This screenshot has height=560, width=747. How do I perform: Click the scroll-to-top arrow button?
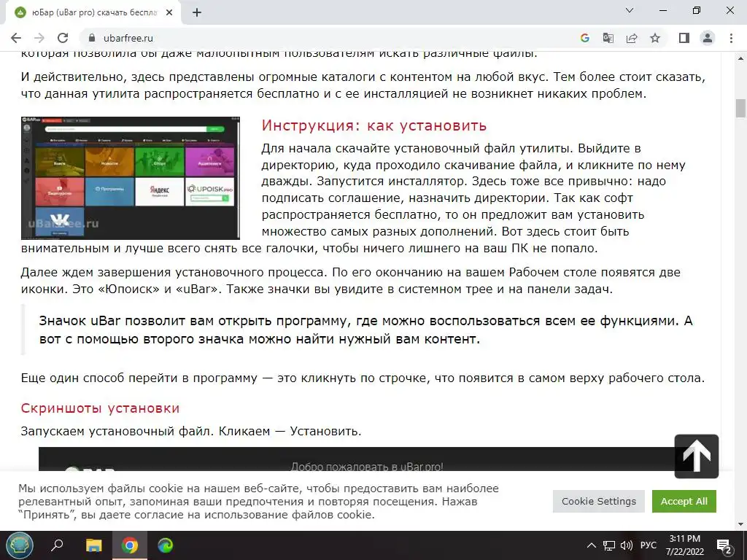[x=697, y=456]
